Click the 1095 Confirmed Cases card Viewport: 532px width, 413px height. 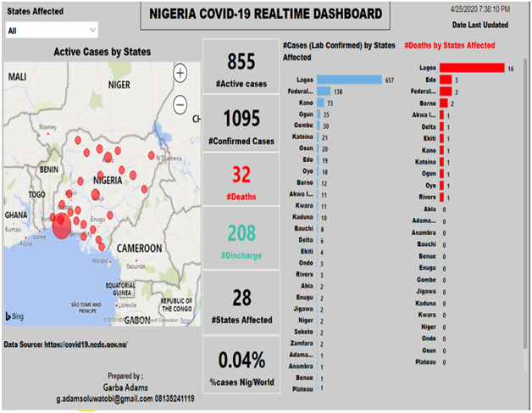241,124
